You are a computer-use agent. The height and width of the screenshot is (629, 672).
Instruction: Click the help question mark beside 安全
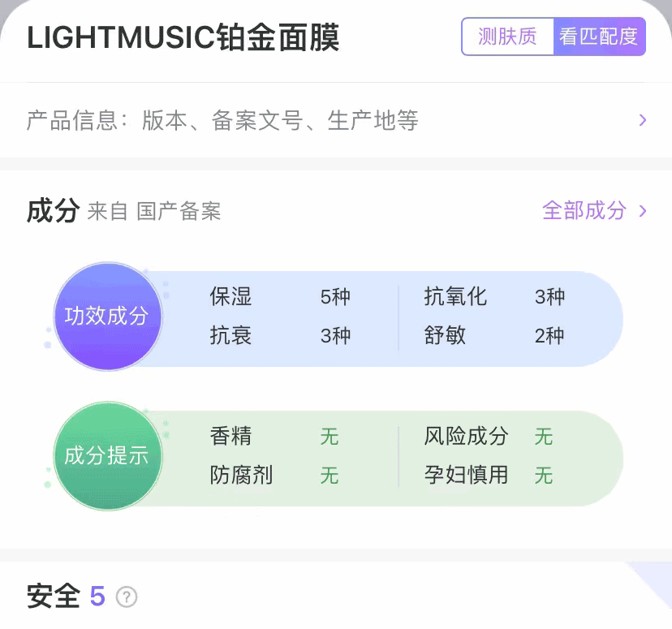pos(127,597)
